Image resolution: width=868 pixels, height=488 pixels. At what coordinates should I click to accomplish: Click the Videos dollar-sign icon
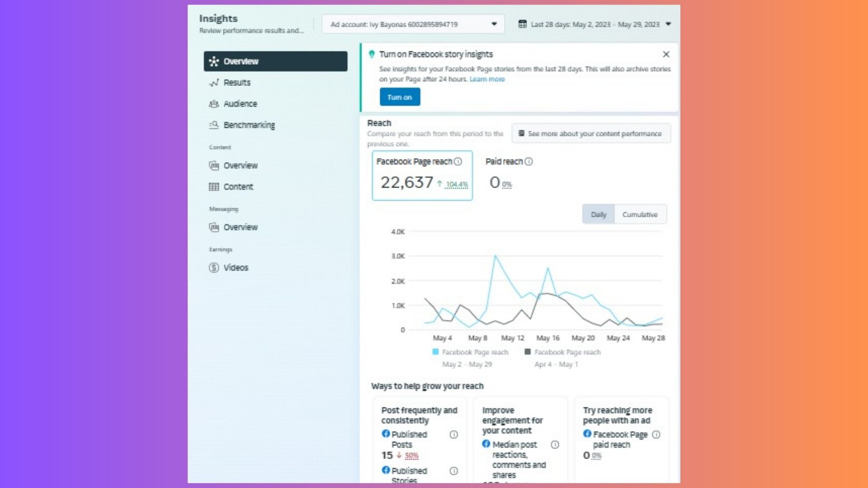214,268
